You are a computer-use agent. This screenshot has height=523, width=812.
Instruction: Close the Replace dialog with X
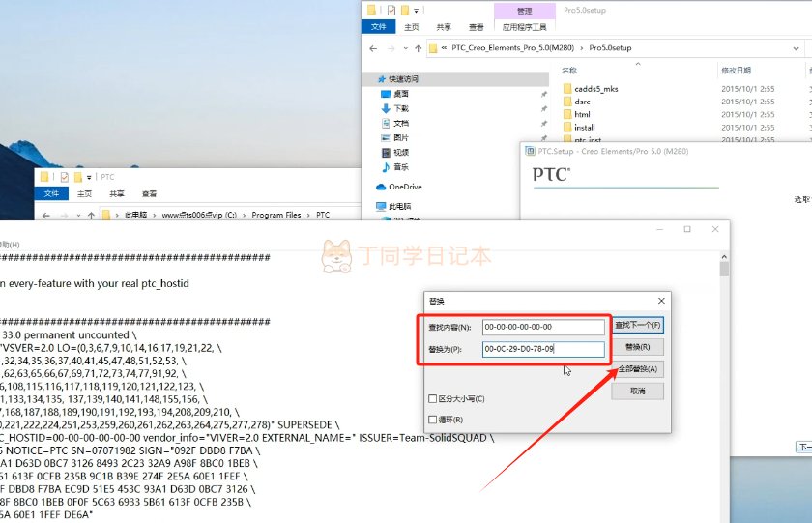tap(661, 301)
